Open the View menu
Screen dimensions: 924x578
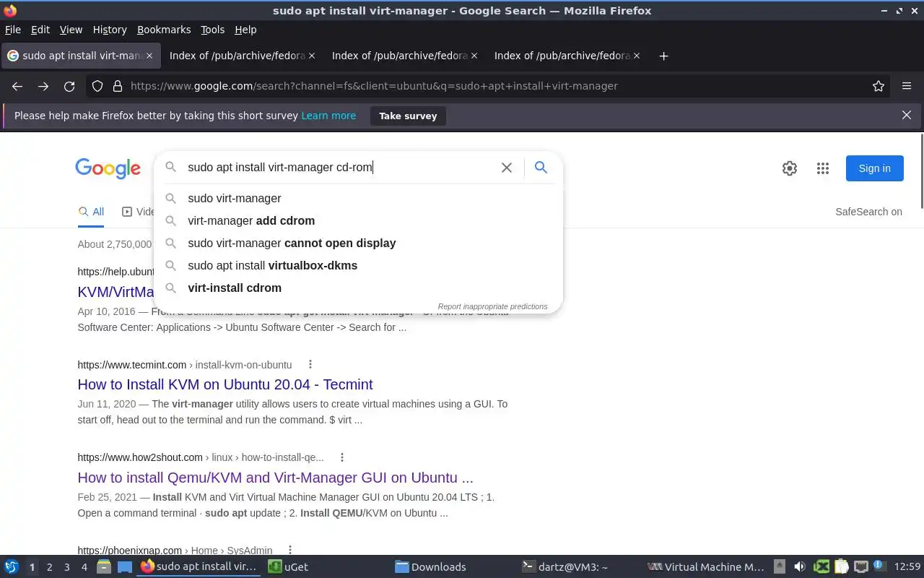(71, 30)
